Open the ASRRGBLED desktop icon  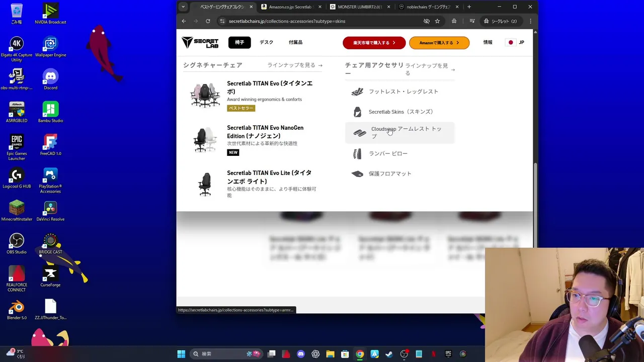(17, 112)
